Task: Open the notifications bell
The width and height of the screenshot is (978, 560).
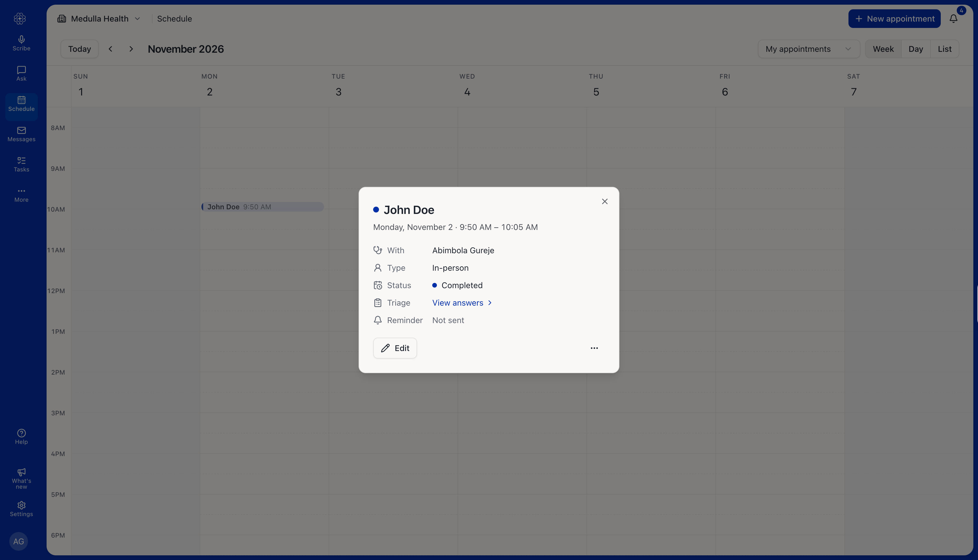Action: tap(953, 18)
